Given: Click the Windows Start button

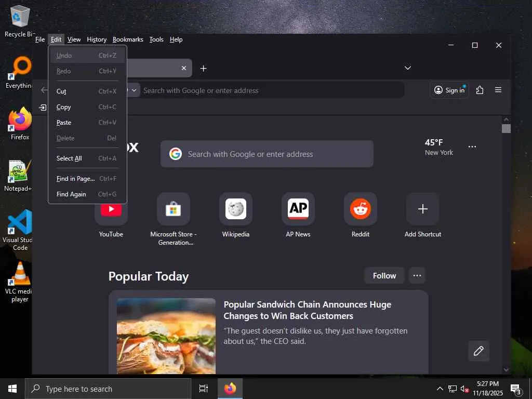Looking at the screenshot, I should (x=12, y=389).
